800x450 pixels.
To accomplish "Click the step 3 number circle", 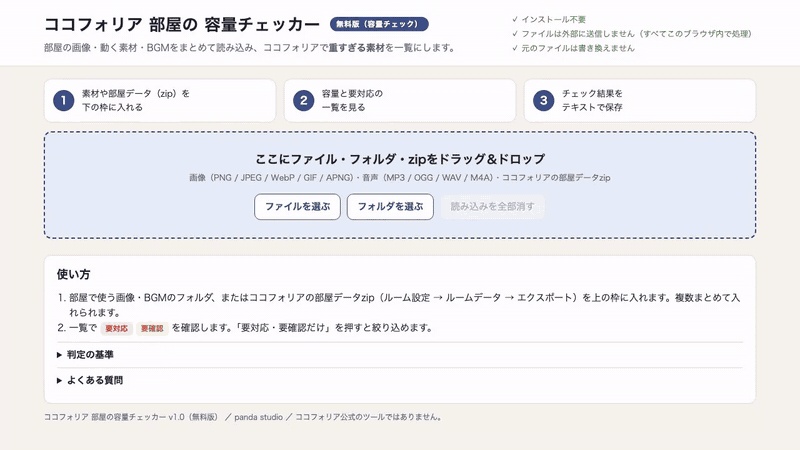I will coord(543,101).
